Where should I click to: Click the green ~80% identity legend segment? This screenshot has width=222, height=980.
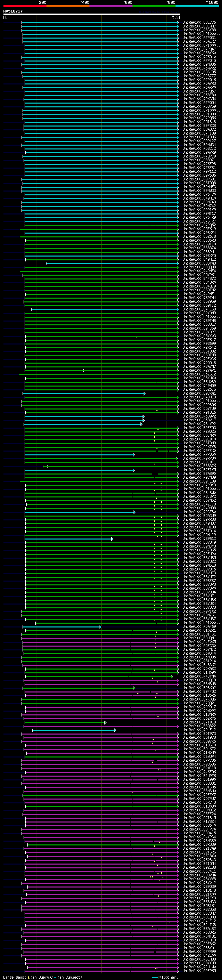154,6
